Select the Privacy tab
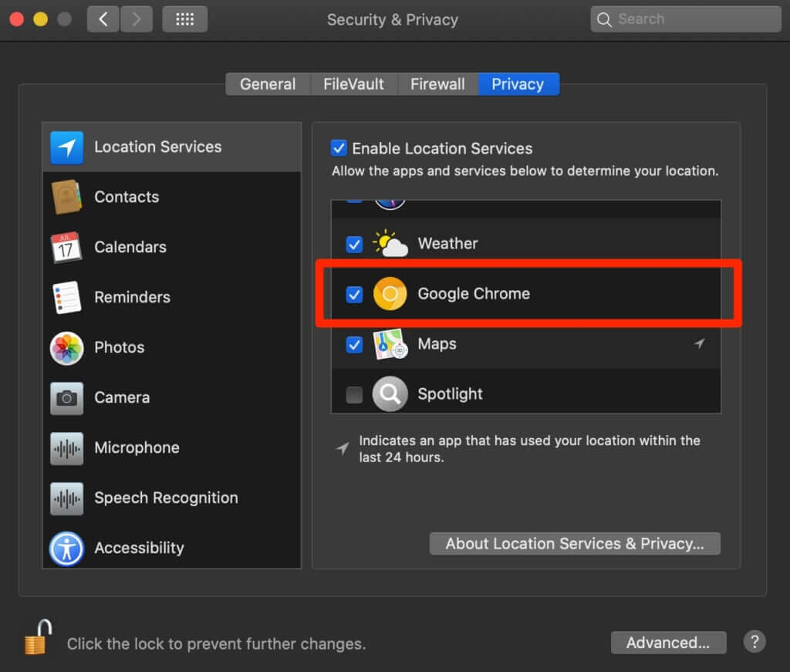Viewport: 790px width, 672px height. [518, 84]
